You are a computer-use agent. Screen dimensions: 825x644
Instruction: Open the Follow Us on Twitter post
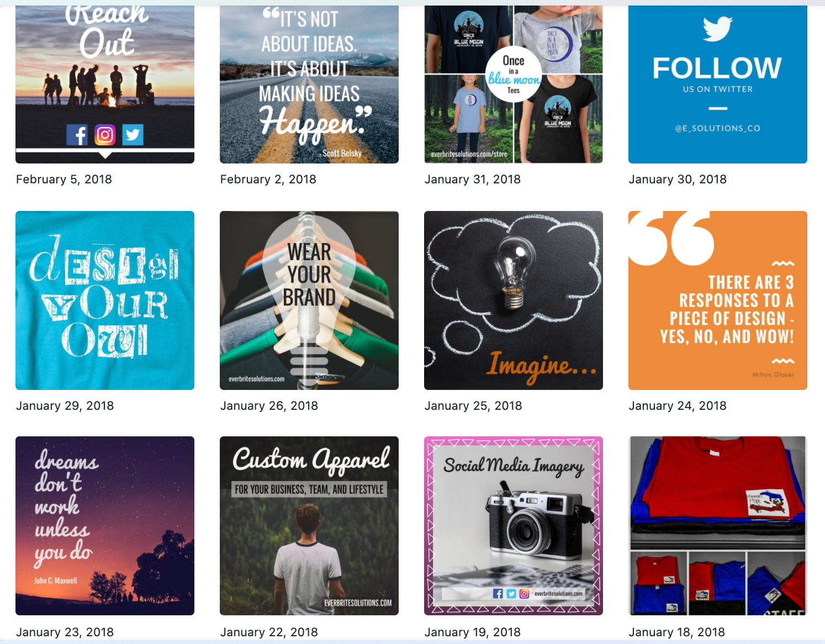[x=718, y=85]
